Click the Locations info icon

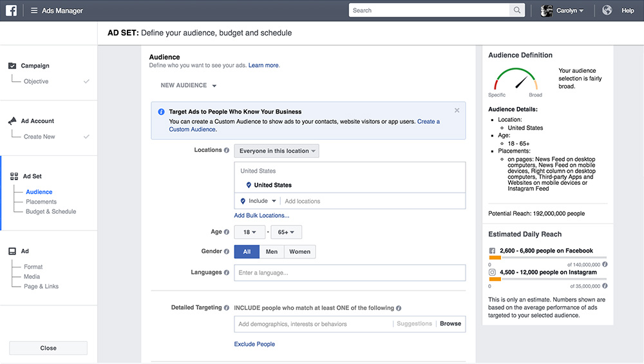226,150
